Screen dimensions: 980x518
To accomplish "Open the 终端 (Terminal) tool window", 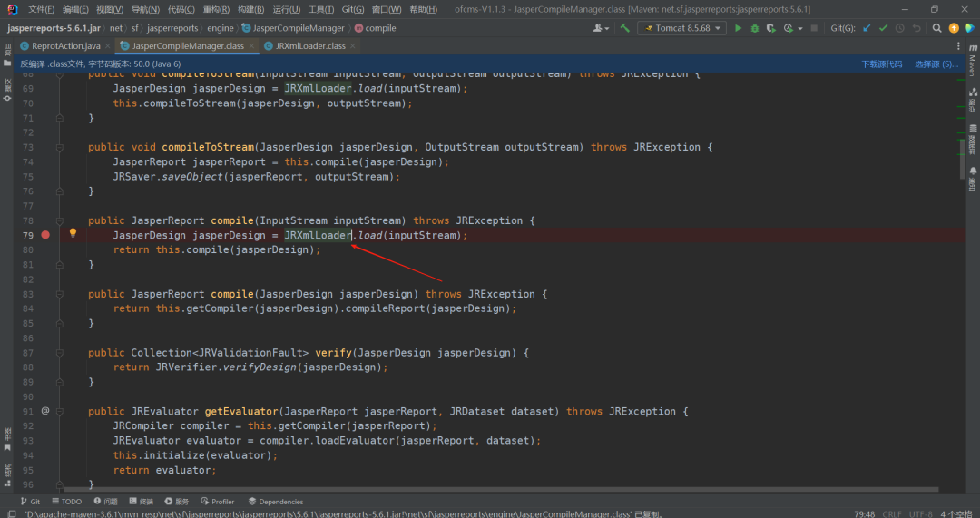I will click(142, 501).
